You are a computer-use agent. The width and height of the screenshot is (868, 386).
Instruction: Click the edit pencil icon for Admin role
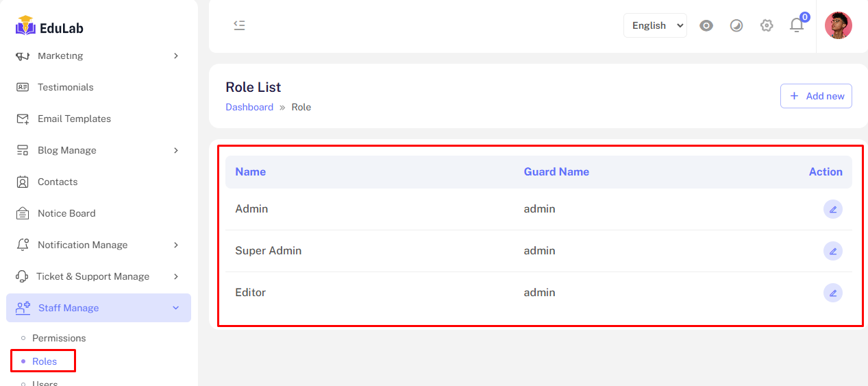pos(832,209)
